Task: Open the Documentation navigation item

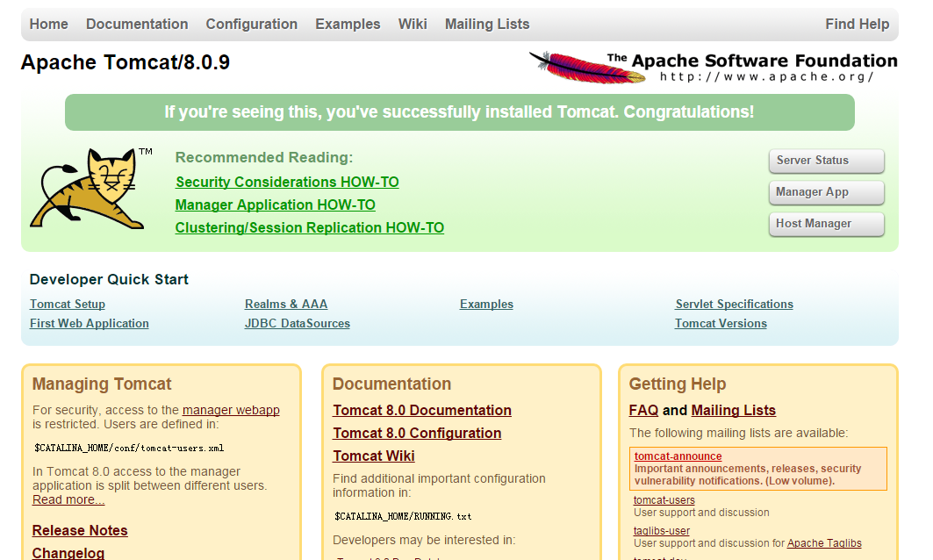Action: pos(137,24)
